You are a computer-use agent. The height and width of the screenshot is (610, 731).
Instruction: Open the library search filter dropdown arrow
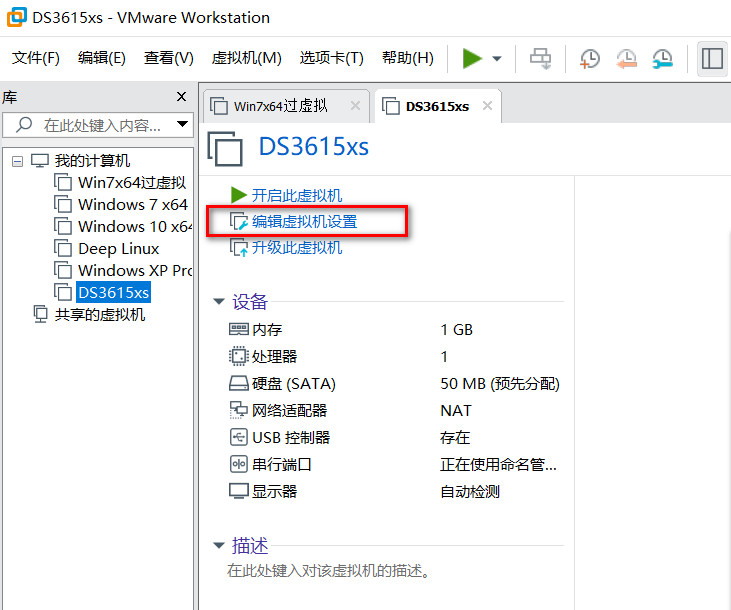pyautogui.click(x=182, y=124)
